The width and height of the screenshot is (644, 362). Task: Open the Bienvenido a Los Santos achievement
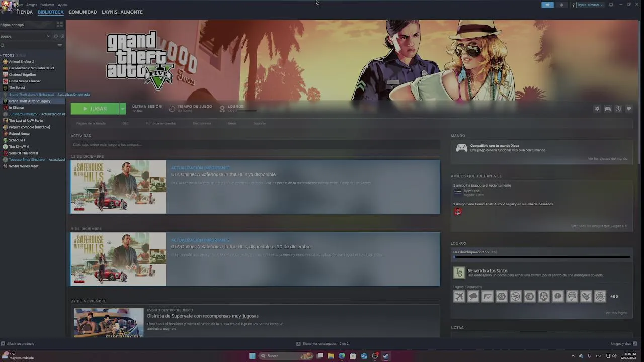[541, 273]
